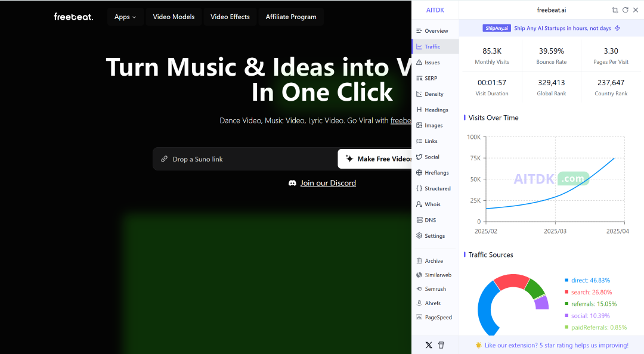Viewport: 644px width, 354px height.
Task: Click the 329,413 Global Rank value
Action: 552,83
